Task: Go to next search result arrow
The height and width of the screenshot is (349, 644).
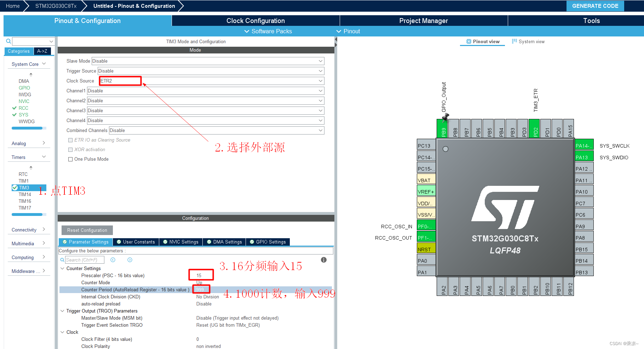Action: coord(130,260)
